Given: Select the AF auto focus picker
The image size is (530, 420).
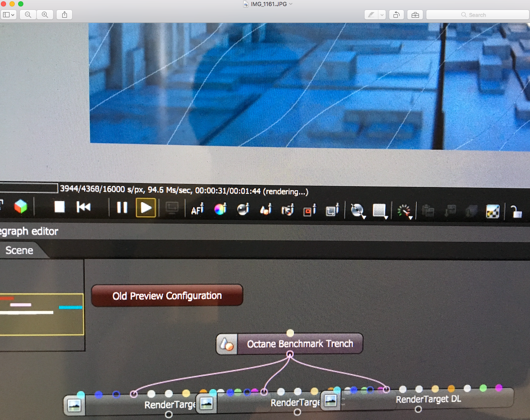Looking at the screenshot, I should point(197,210).
